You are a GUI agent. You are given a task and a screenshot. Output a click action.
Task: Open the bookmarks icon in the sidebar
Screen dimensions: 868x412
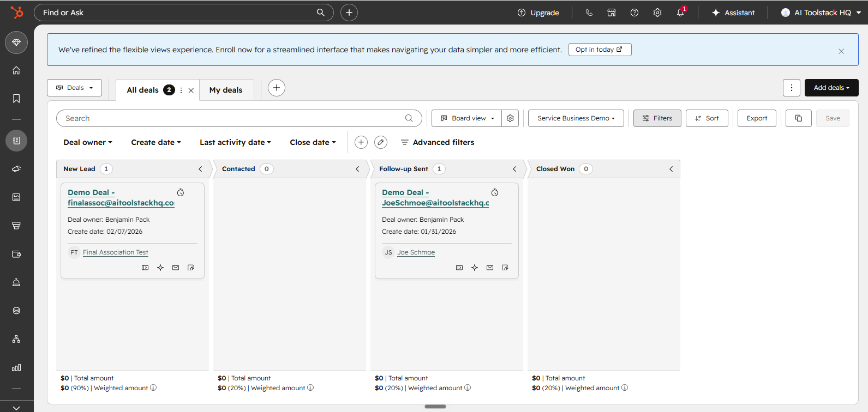(16, 99)
